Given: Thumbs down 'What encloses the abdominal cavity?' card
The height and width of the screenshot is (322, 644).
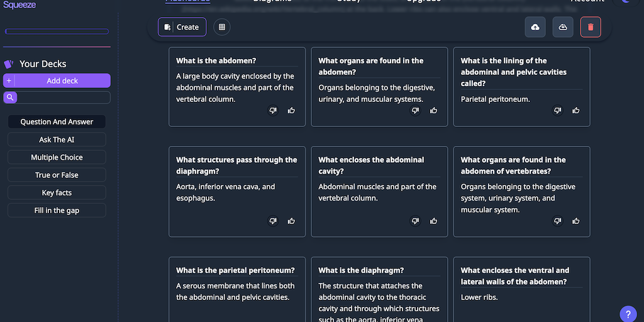Looking at the screenshot, I should point(415,221).
